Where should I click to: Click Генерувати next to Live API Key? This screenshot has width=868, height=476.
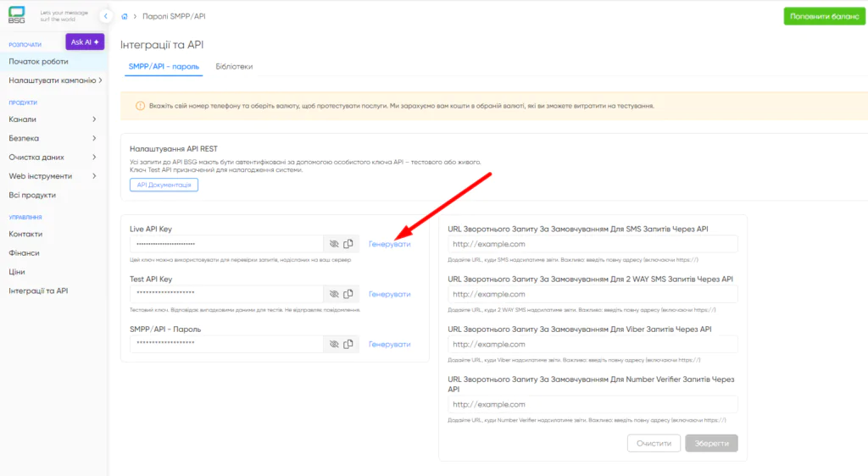(389, 244)
